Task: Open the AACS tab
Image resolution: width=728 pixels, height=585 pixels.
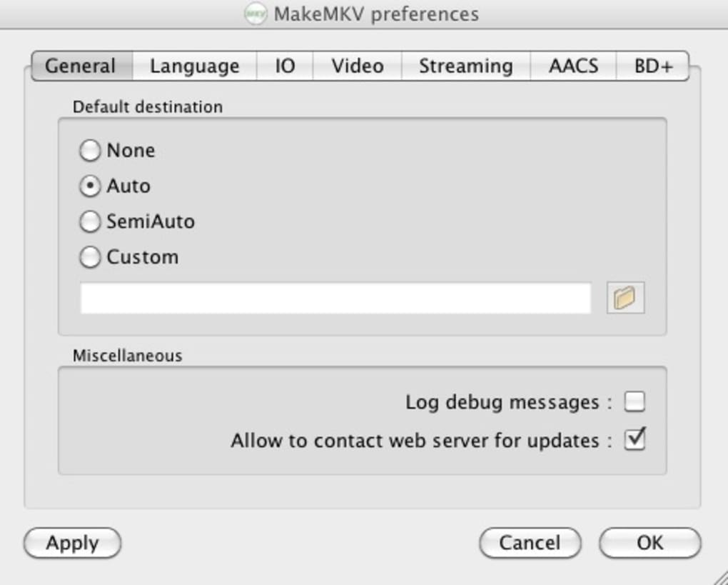Action: [x=573, y=66]
